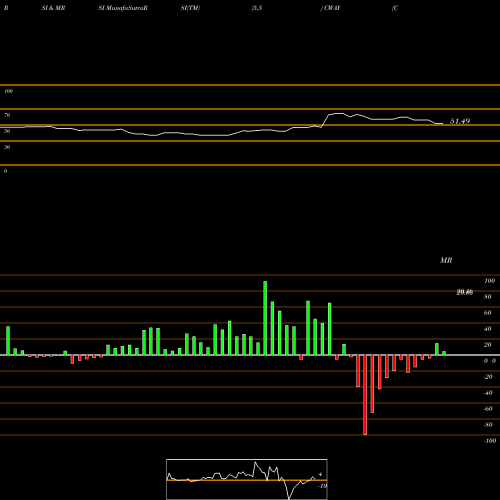
Task: Click the 'SI & MR' header text
Action: (53, 8)
